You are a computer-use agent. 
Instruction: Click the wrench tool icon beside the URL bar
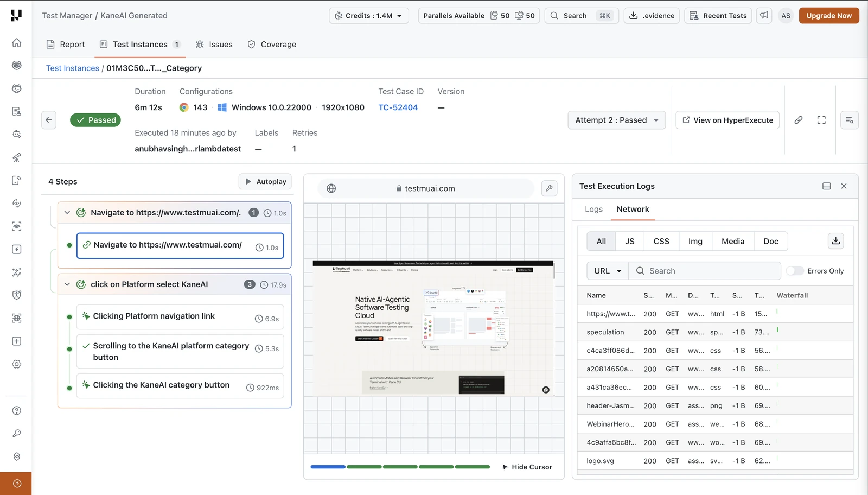(x=549, y=188)
